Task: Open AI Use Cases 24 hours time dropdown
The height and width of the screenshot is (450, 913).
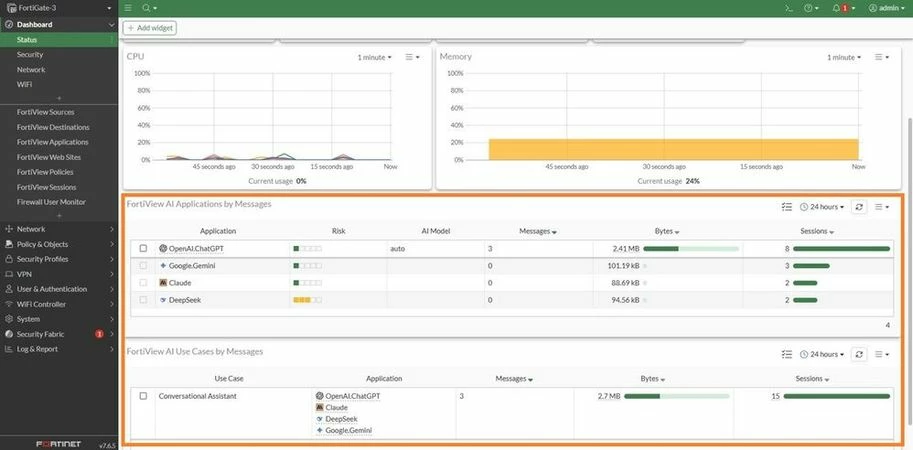Action: (x=822, y=354)
